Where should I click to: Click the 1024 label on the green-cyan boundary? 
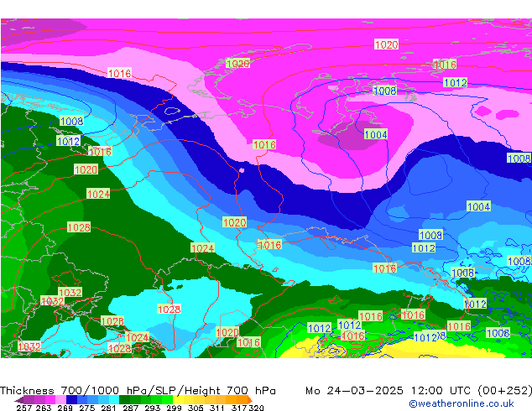202,248
